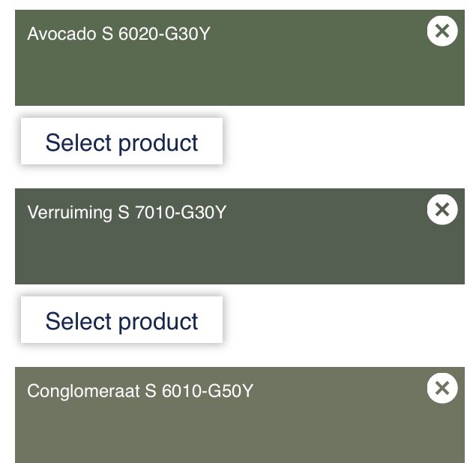
Task: Dismiss the Verruiming card with its X icon
Action: click(x=442, y=209)
